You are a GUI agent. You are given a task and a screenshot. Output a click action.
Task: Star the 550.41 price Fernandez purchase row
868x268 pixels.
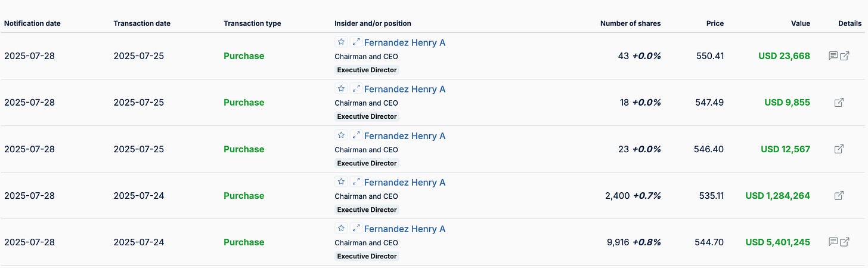click(341, 42)
